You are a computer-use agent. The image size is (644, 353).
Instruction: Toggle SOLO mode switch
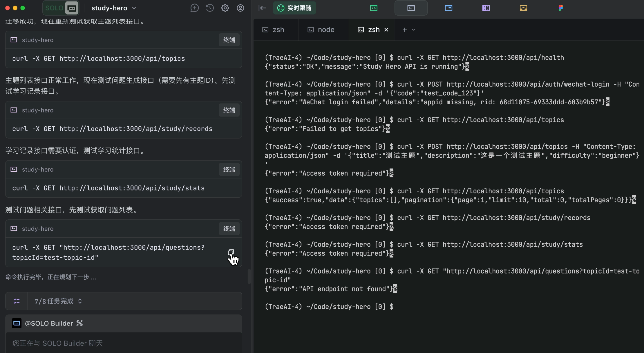click(x=61, y=8)
